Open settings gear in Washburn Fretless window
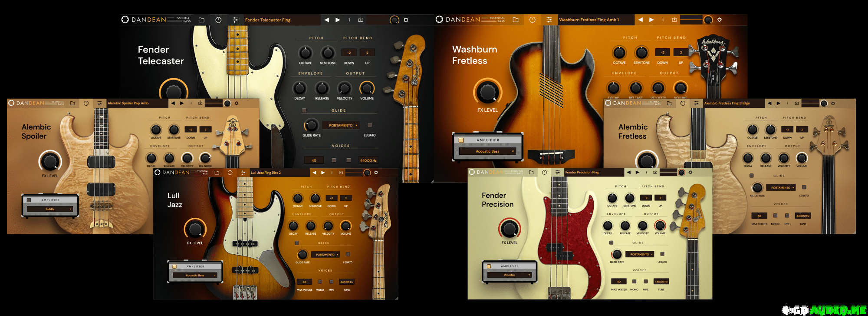 (x=719, y=20)
